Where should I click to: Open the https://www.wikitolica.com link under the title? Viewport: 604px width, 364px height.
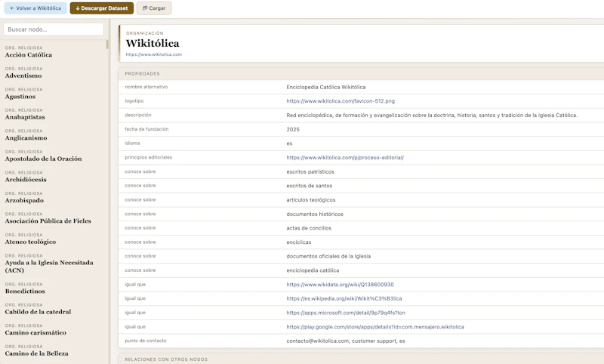[x=154, y=54]
